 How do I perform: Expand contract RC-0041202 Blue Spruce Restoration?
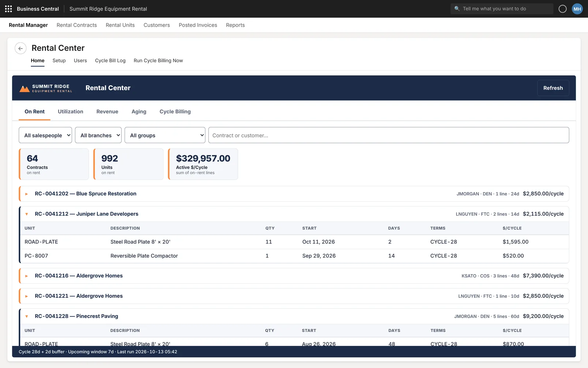pyautogui.click(x=26, y=194)
